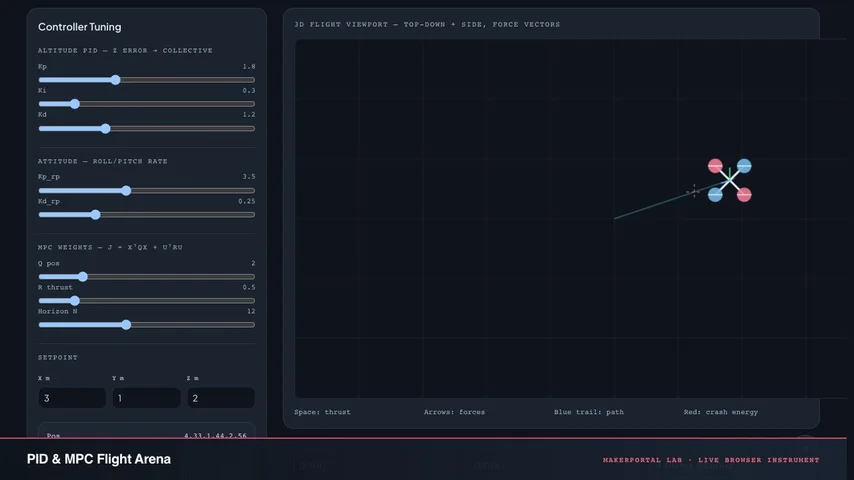
Task: Adjust the altitude Kd slider
Action: pyautogui.click(x=147, y=129)
